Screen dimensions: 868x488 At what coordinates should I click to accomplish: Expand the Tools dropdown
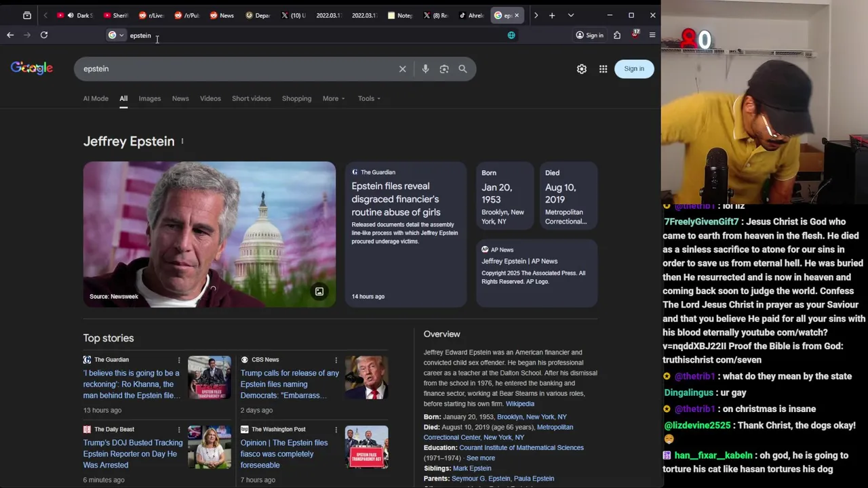point(369,98)
